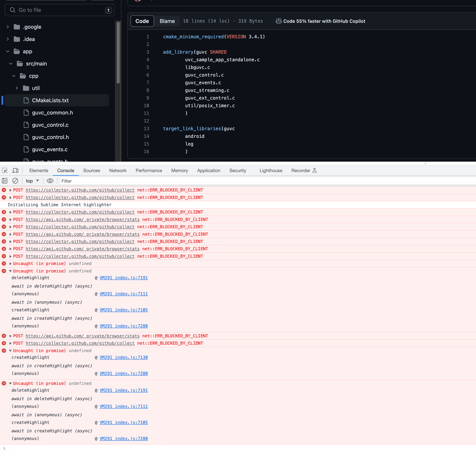Image resolution: width=476 pixels, height=453 pixels.
Task: Click the Recorder flask icon
Action: click(314, 170)
